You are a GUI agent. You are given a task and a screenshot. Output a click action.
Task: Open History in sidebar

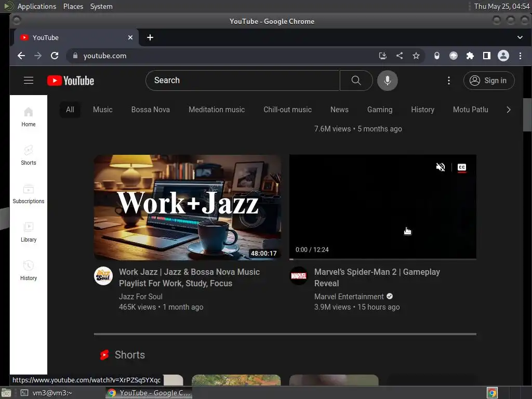29,271
